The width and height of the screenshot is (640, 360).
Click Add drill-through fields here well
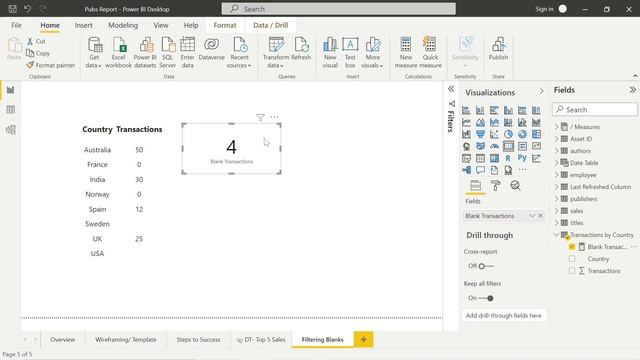[504, 316]
